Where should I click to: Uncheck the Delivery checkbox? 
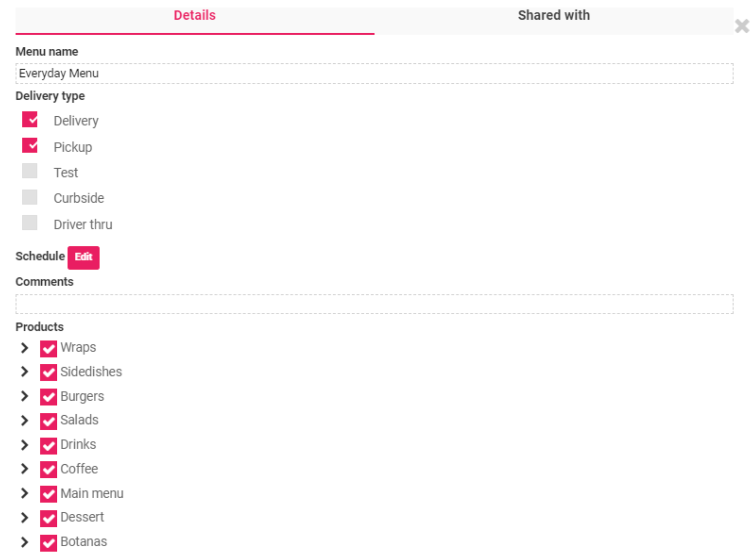click(x=30, y=119)
